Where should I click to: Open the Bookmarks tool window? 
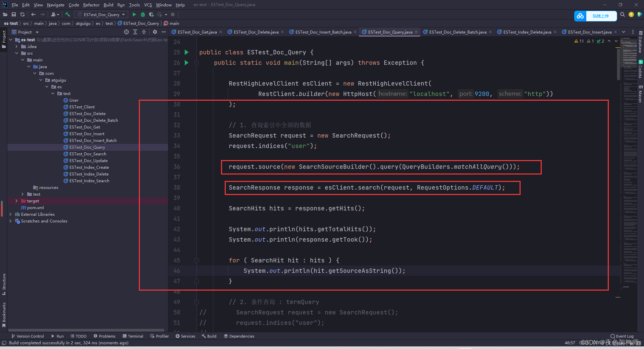[x=4, y=314]
